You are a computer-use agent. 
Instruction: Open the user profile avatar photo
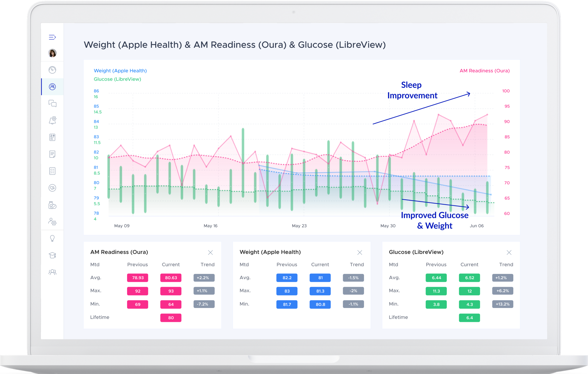tap(52, 53)
